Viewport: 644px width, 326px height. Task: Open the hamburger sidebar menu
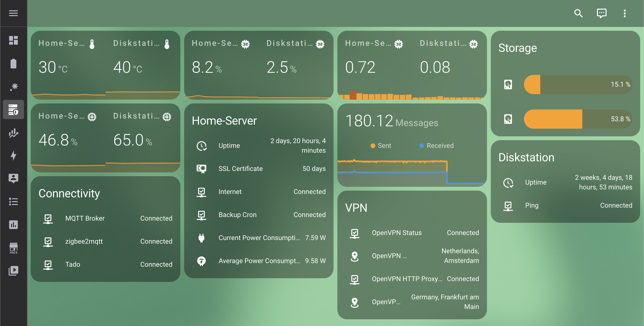[13, 13]
